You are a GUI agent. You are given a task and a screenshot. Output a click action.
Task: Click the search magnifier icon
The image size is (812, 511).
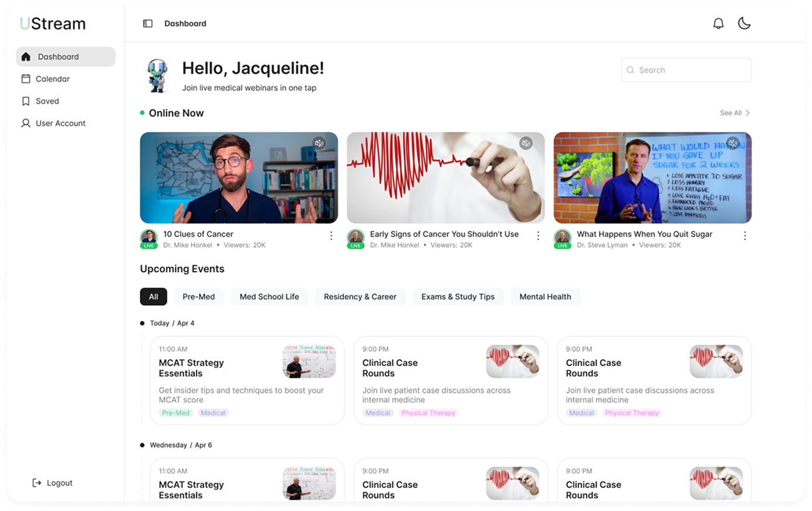[630, 70]
